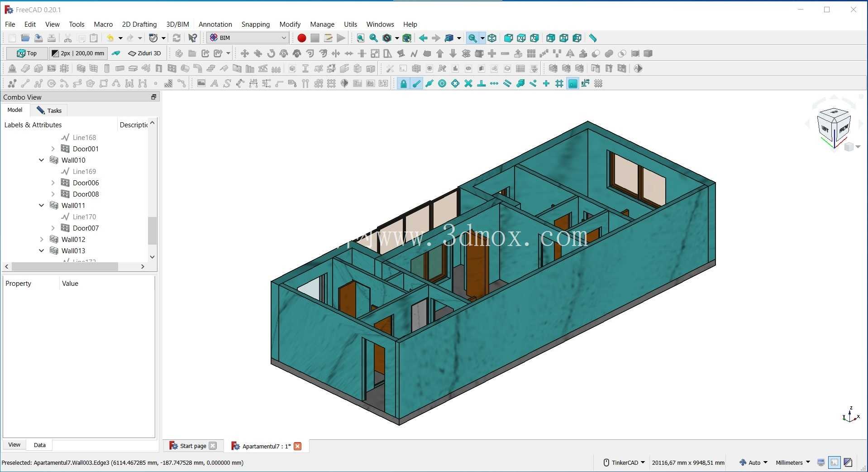
Task: Select the Draft Move tool icon
Action: click(x=244, y=53)
